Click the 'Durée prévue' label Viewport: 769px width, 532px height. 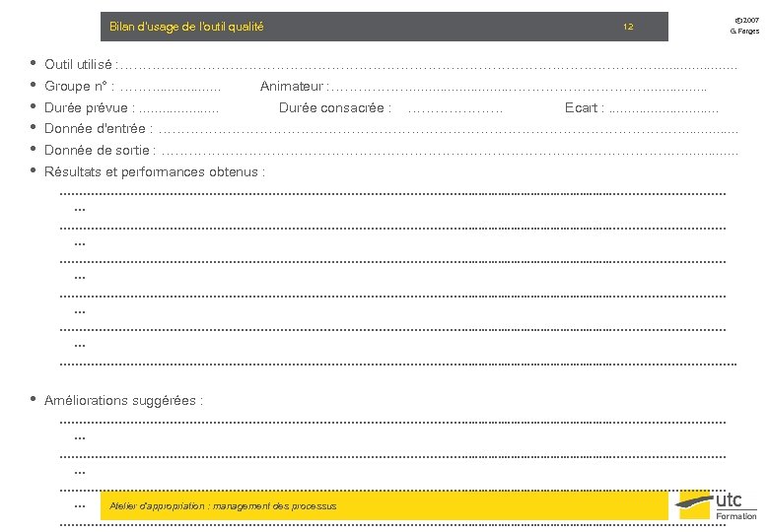90,107
